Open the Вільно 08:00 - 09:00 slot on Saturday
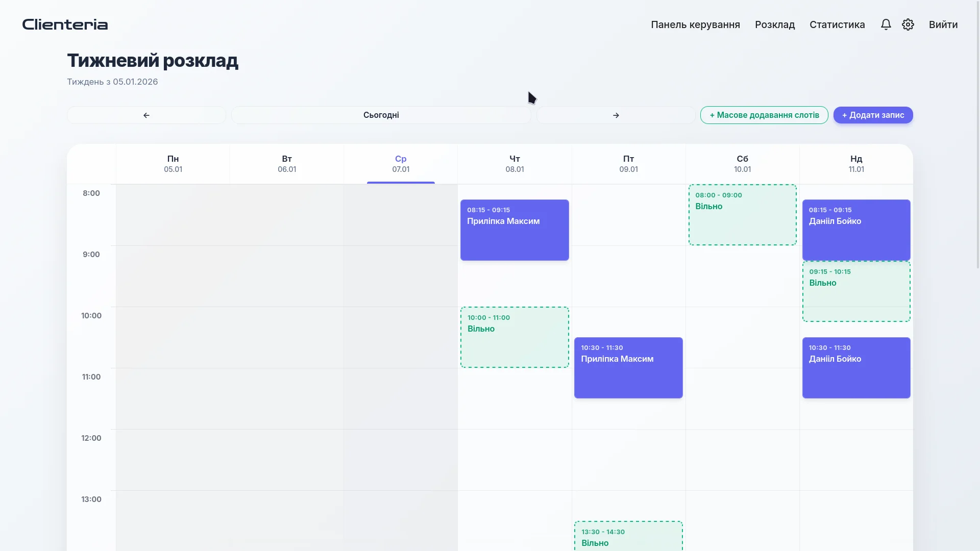The height and width of the screenshot is (551, 980). coord(742,214)
